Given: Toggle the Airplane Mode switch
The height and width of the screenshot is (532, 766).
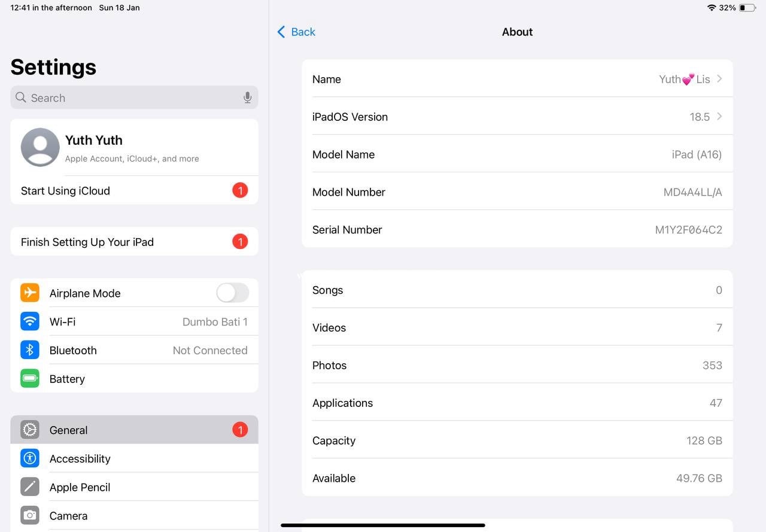Looking at the screenshot, I should tap(232, 293).
